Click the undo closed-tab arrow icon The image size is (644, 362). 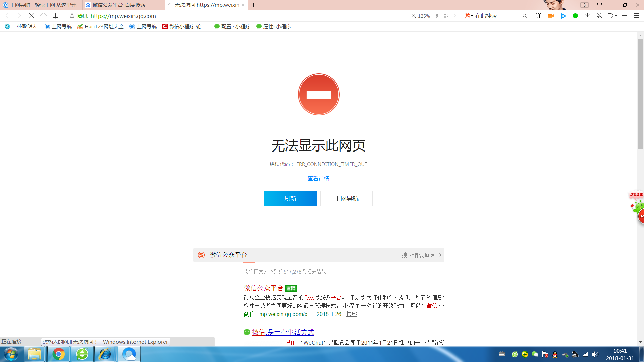tap(610, 16)
